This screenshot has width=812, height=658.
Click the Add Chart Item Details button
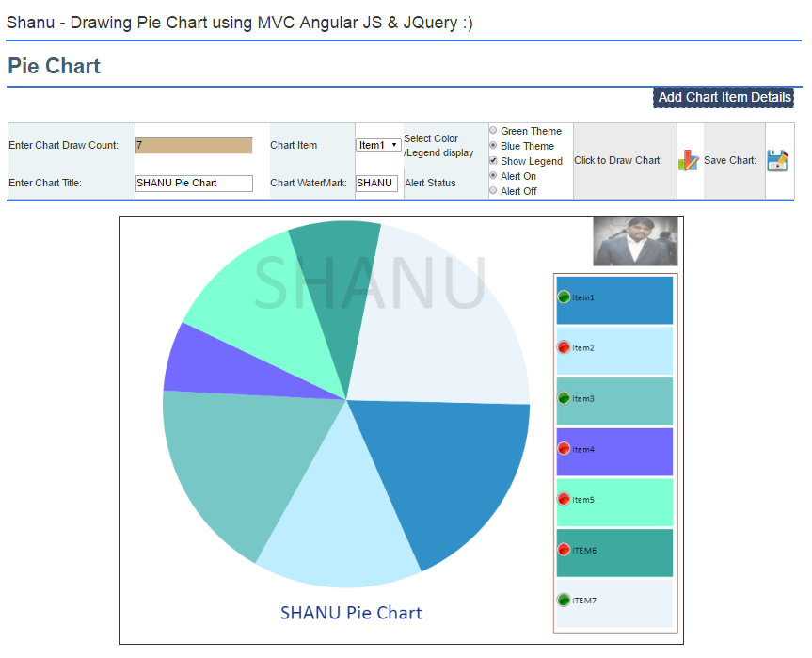pyautogui.click(x=724, y=97)
